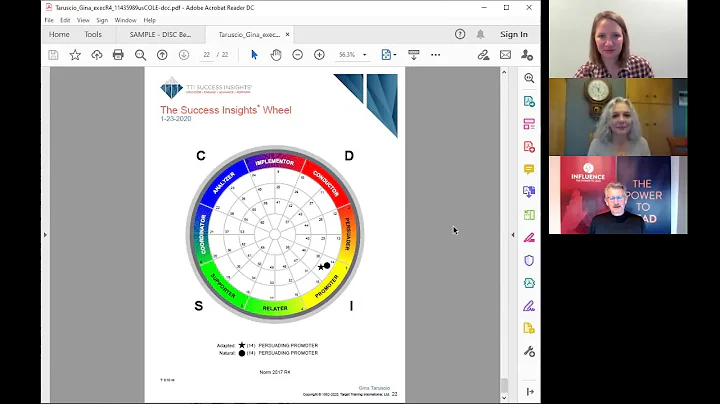
Task: Switch to the Tools tab
Action: 93,34
